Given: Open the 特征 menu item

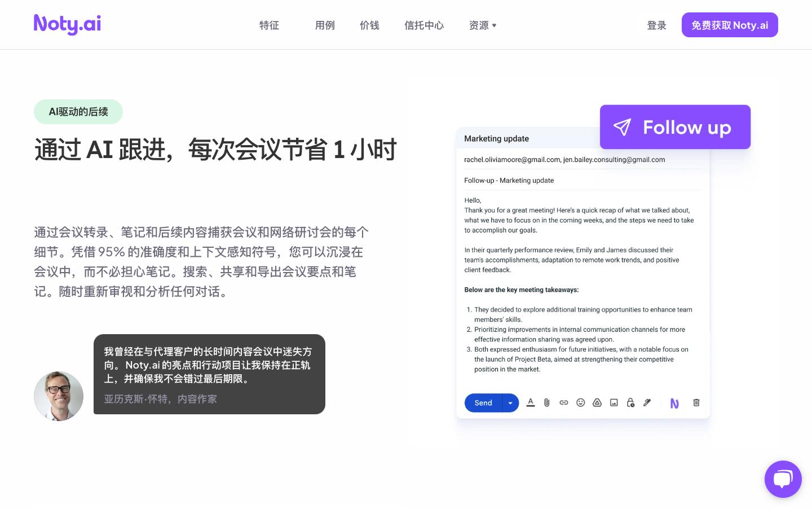Looking at the screenshot, I should pos(269,25).
